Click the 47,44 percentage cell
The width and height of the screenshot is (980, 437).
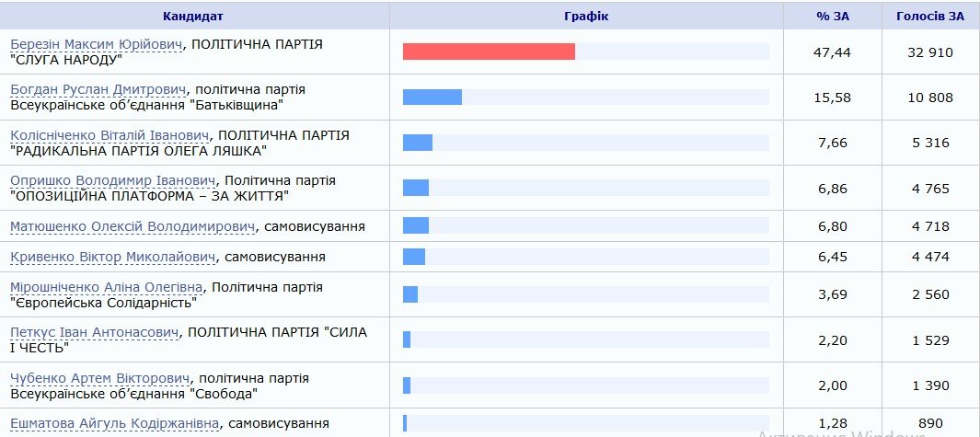(834, 52)
